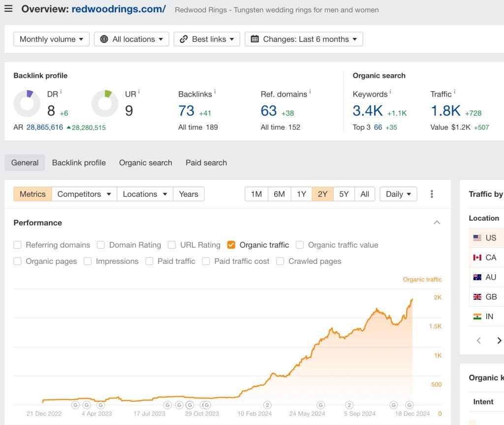
Task: Select Years chart tab
Action: 189,194
